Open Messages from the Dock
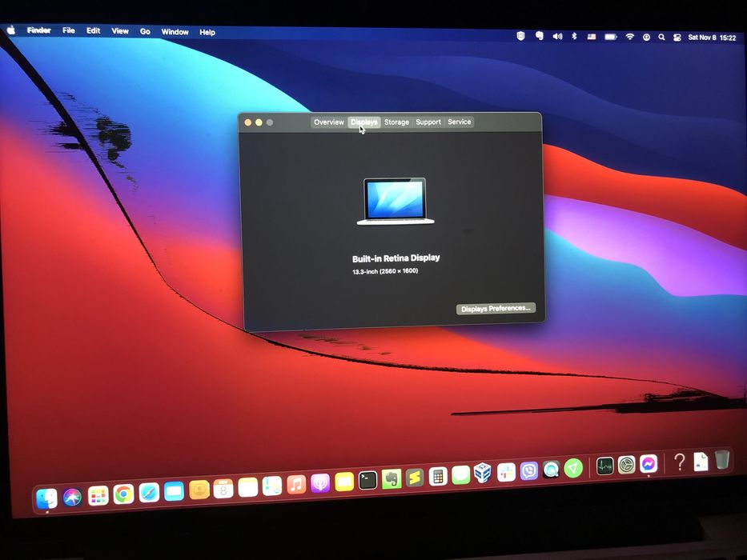Image resolution: width=747 pixels, height=560 pixels. point(460,475)
